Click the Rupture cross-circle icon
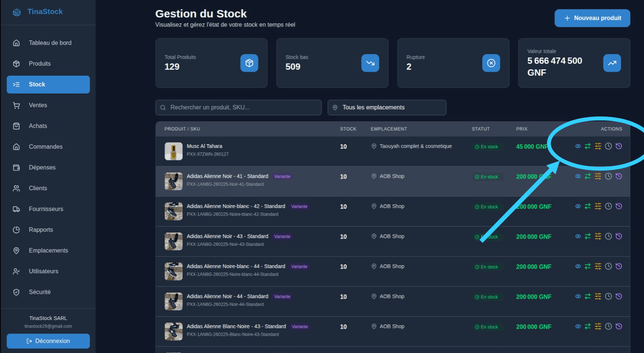Image resolution: width=644 pixels, height=353 pixels. (491, 63)
